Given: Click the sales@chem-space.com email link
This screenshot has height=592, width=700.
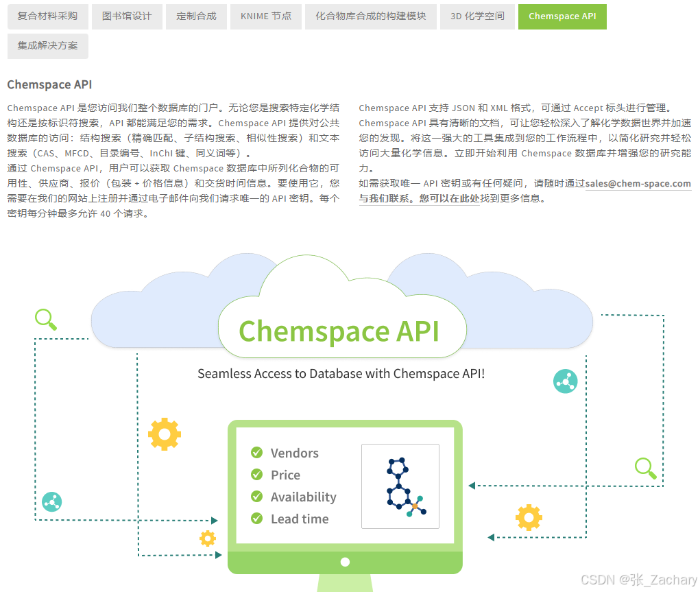Looking at the screenshot, I should tap(638, 184).
